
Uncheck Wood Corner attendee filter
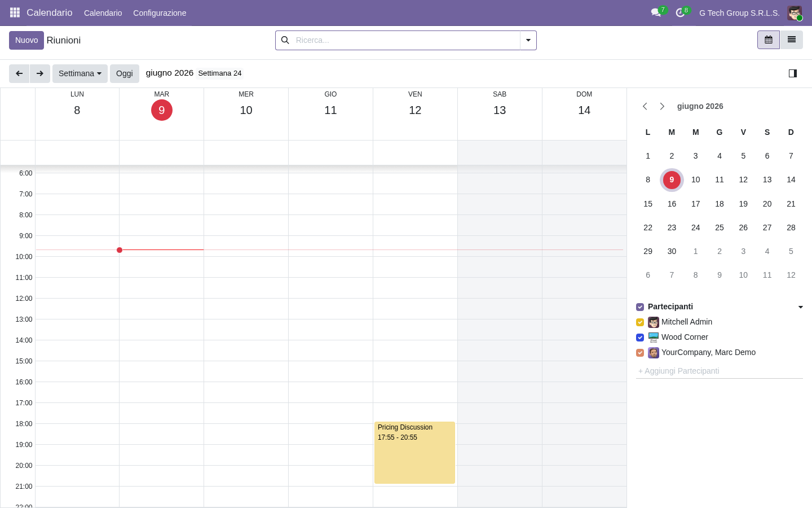tap(640, 338)
